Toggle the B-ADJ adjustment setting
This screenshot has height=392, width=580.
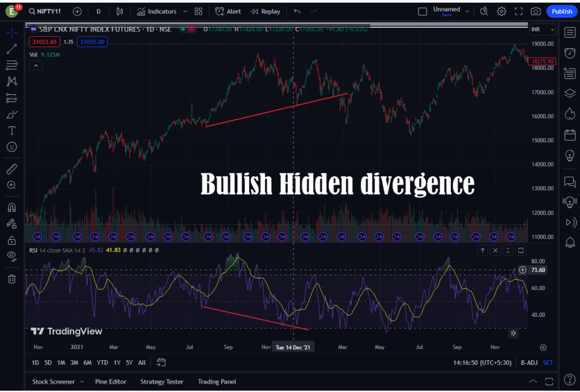[x=529, y=363]
